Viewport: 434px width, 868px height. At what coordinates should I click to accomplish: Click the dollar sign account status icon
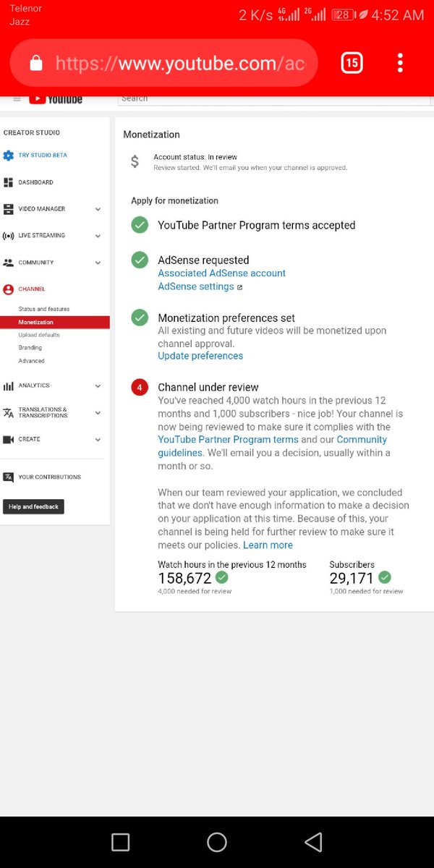pos(135,162)
